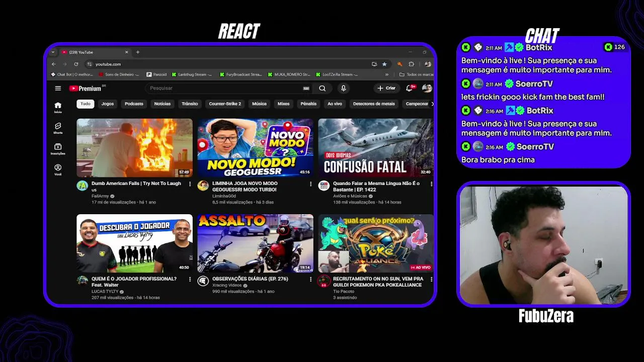Screen dimensions: 644x362
Task: Open more options for Quando Falar a Mesma Língua video
Action: click(431, 184)
